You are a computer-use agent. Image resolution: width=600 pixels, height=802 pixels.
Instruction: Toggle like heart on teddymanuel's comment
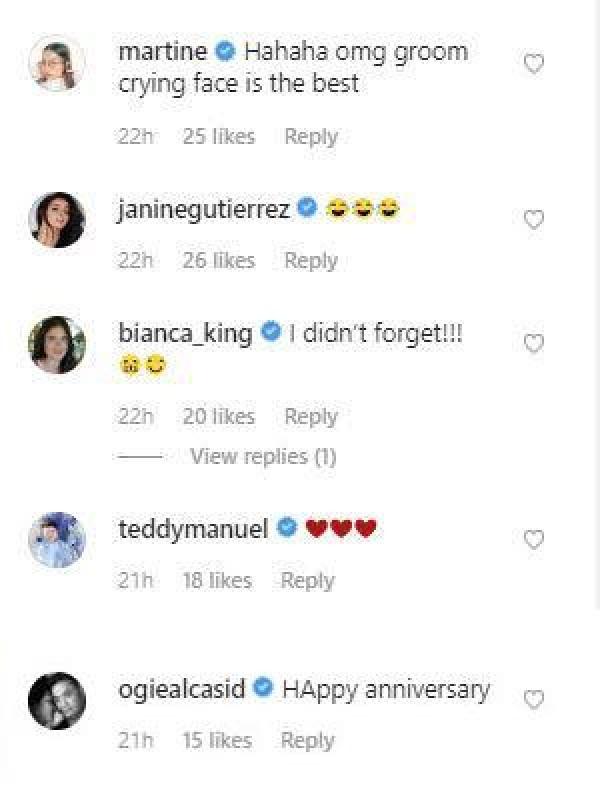point(534,540)
